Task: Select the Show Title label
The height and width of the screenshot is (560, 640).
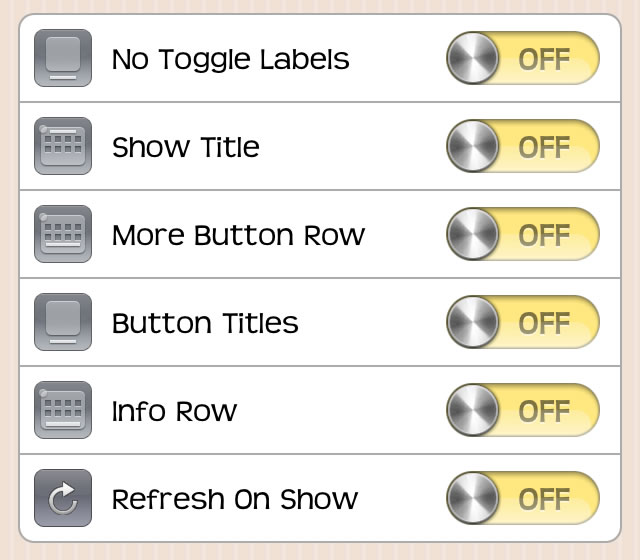Action: (x=186, y=147)
